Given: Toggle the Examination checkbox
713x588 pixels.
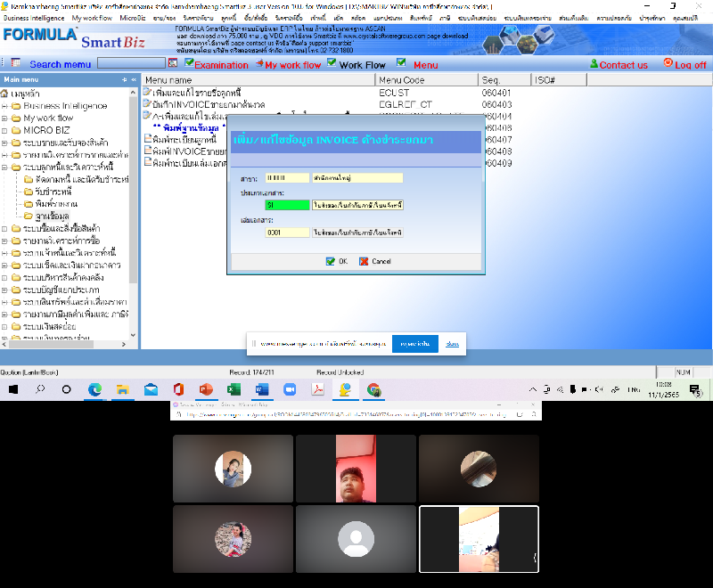Looking at the screenshot, I should click(x=189, y=63).
